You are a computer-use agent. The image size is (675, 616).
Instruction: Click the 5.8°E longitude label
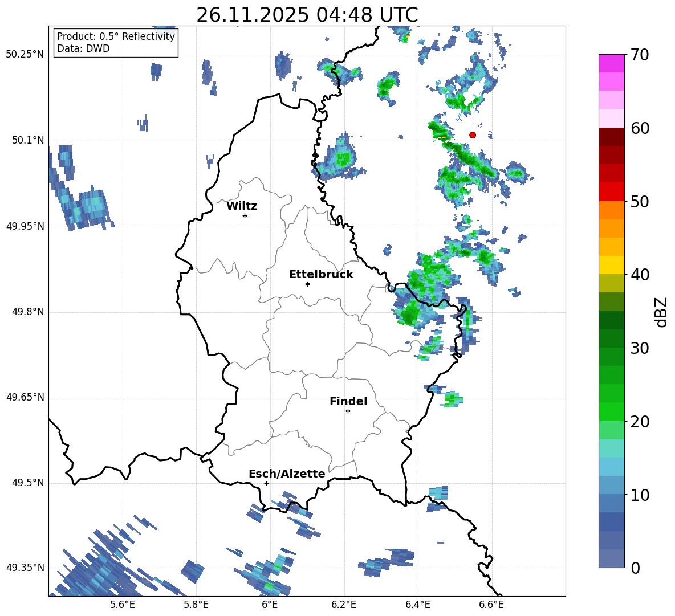(196, 605)
